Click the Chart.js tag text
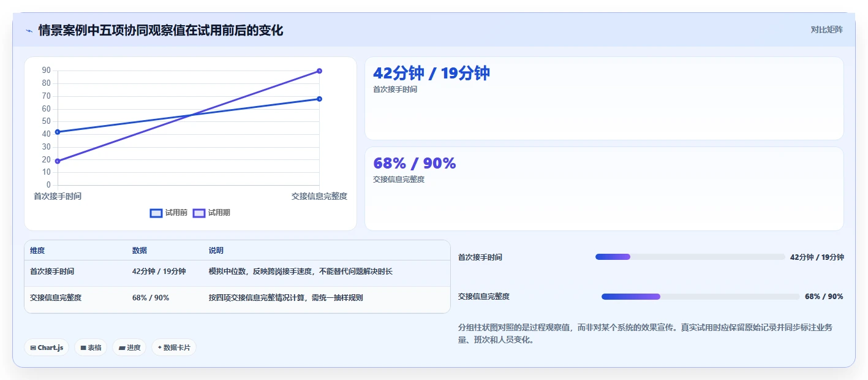Viewport: 868px width, 380px height. [50, 348]
